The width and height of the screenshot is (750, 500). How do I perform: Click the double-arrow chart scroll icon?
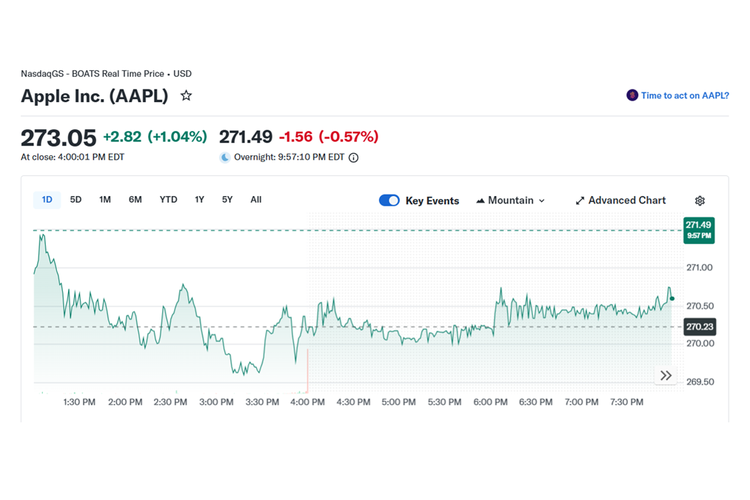coord(666,376)
